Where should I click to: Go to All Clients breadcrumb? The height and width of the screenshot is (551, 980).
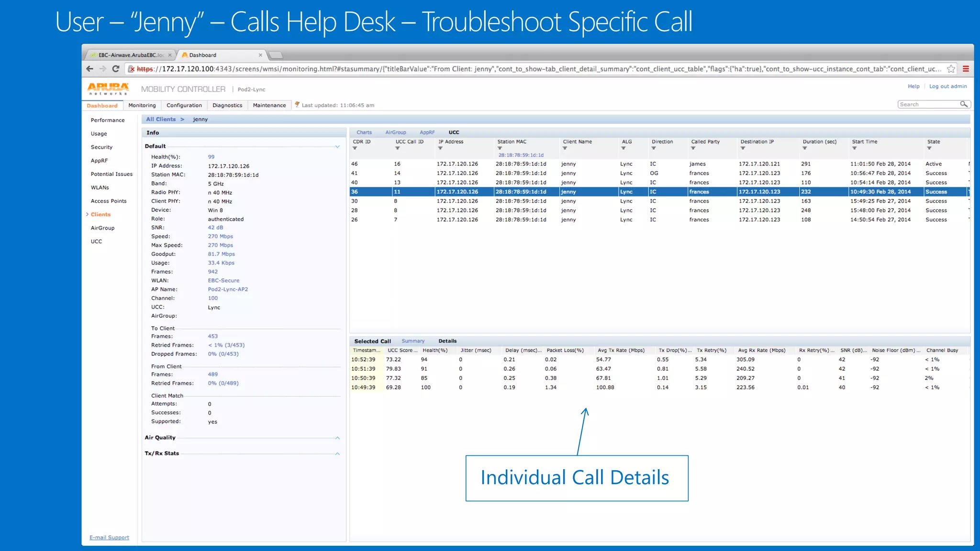pyautogui.click(x=161, y=119)
